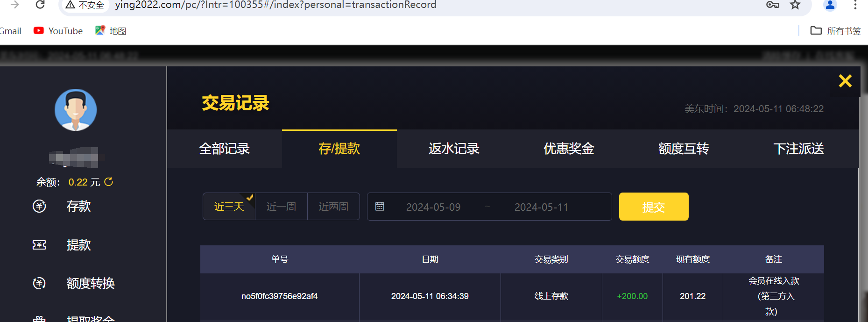Click the browser address bar URL
This screenshot has width=868, height=322.
tap(275, 5)
